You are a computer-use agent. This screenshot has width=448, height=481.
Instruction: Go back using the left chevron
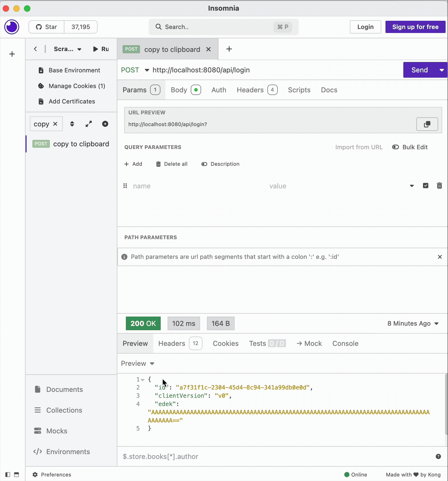pos(35,49)
